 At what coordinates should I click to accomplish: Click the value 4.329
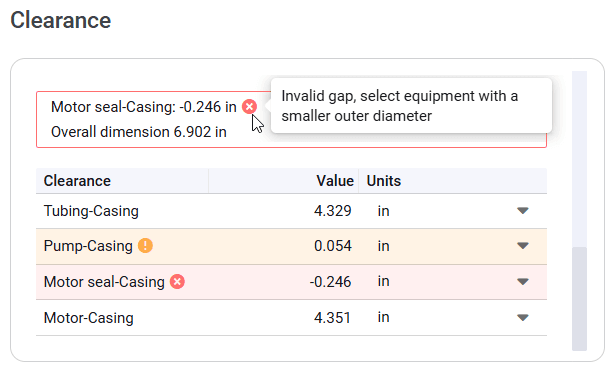[333, 211]
